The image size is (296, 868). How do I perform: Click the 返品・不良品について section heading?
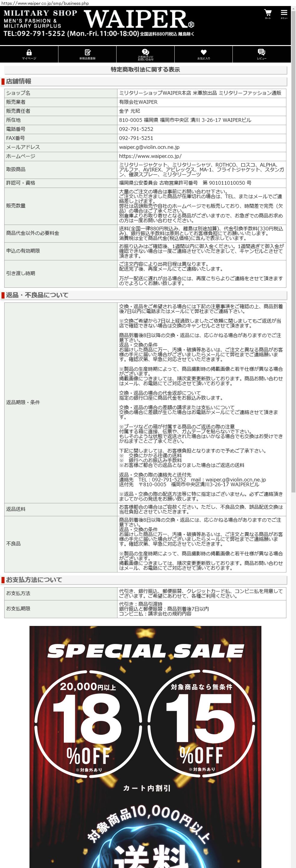click(x=37, y=295)
